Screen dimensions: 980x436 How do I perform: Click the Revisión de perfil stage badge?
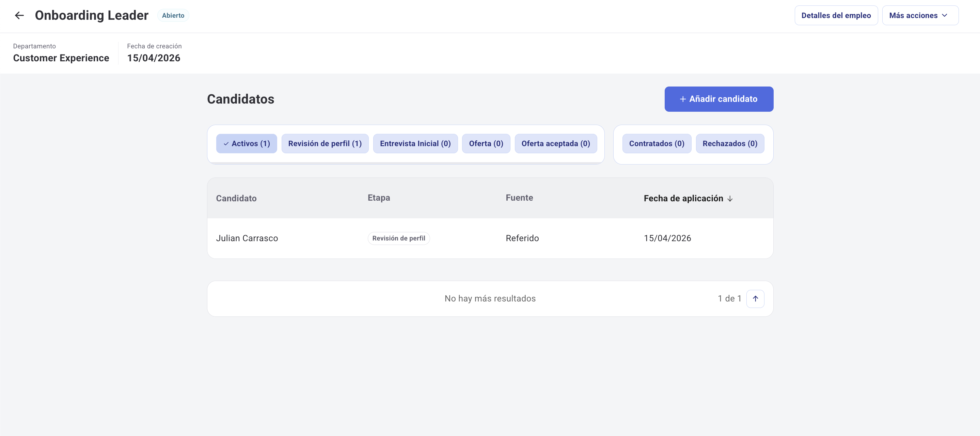click(x=398, y=238)
